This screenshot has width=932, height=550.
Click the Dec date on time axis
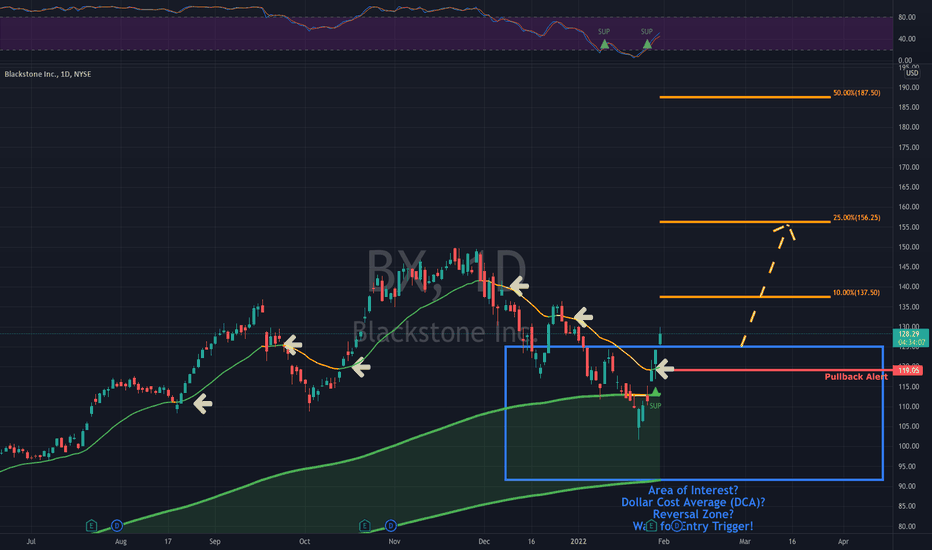point(484,542)
